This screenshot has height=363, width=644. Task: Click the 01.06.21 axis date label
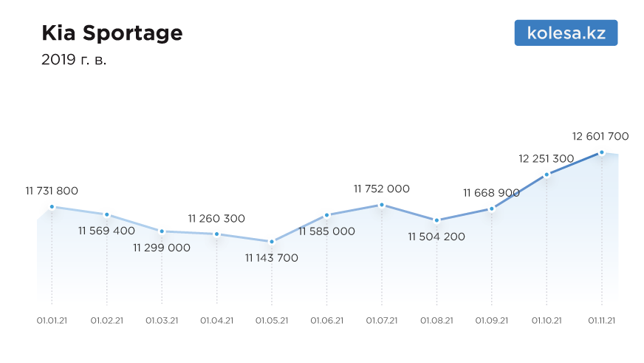click(327, 321)
